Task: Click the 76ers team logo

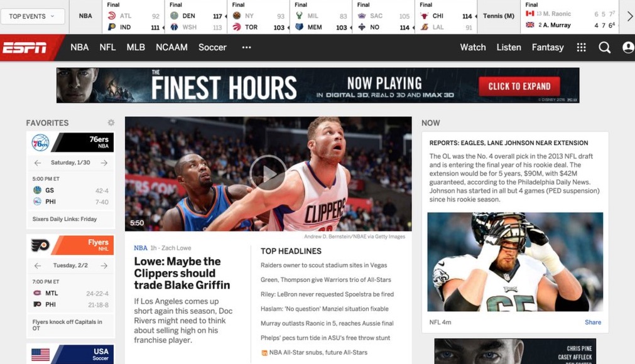Action: coord(40,142)
